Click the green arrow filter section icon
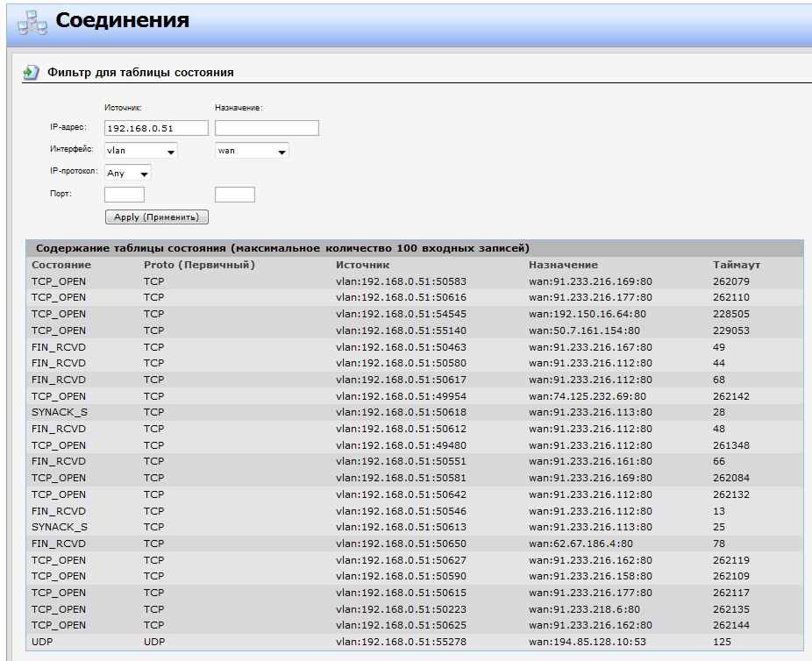Image resolution: width=812 pixels, height=661 pixels. [x=32, y=73]
